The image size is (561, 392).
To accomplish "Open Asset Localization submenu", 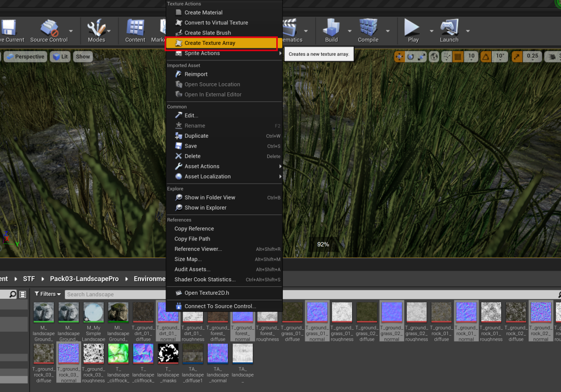I will [x=224, y=177].
